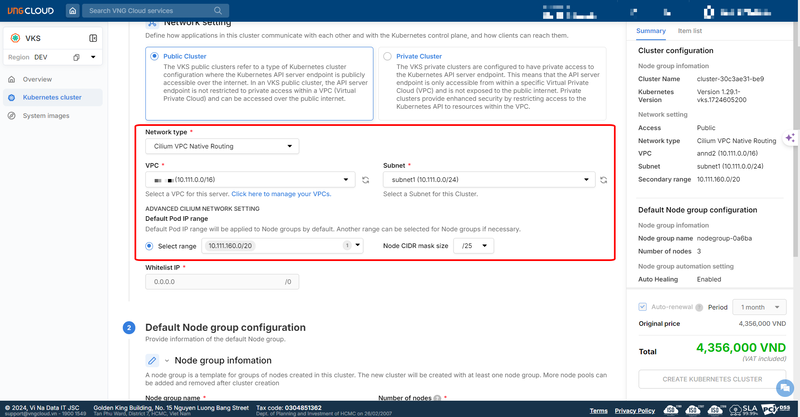Select the Private Cluster radio option
This screenshot has width=800, height=417.
click(387, 57)
